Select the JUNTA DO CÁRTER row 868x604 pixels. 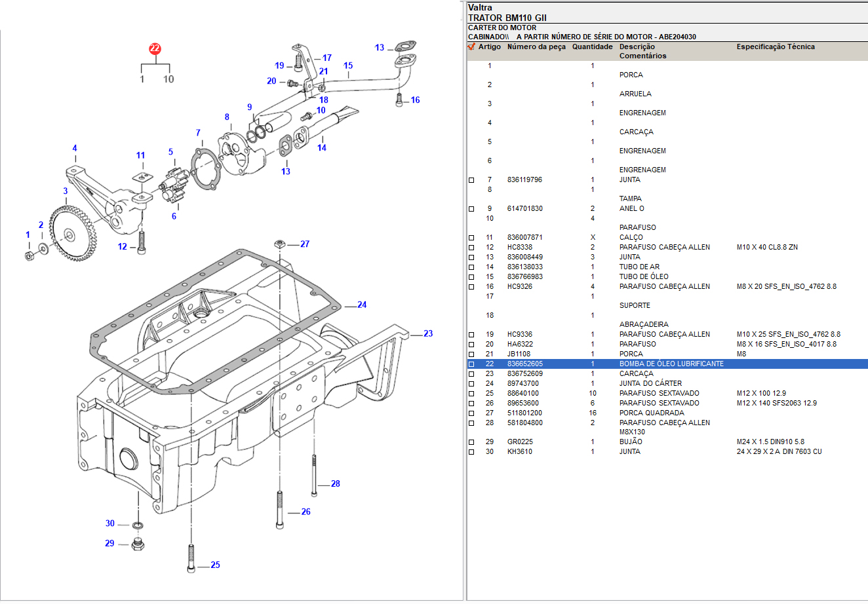tap(650, 383)
